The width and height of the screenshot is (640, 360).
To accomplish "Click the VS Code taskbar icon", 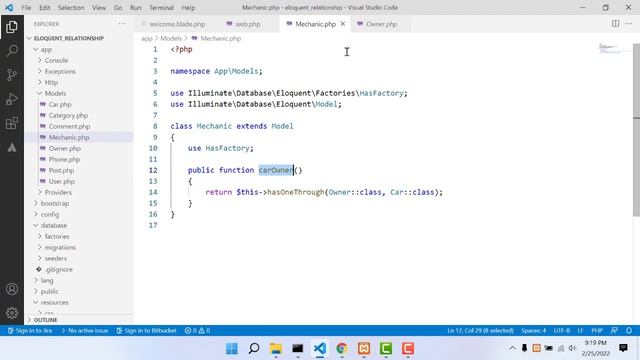I will coord(320,349).
